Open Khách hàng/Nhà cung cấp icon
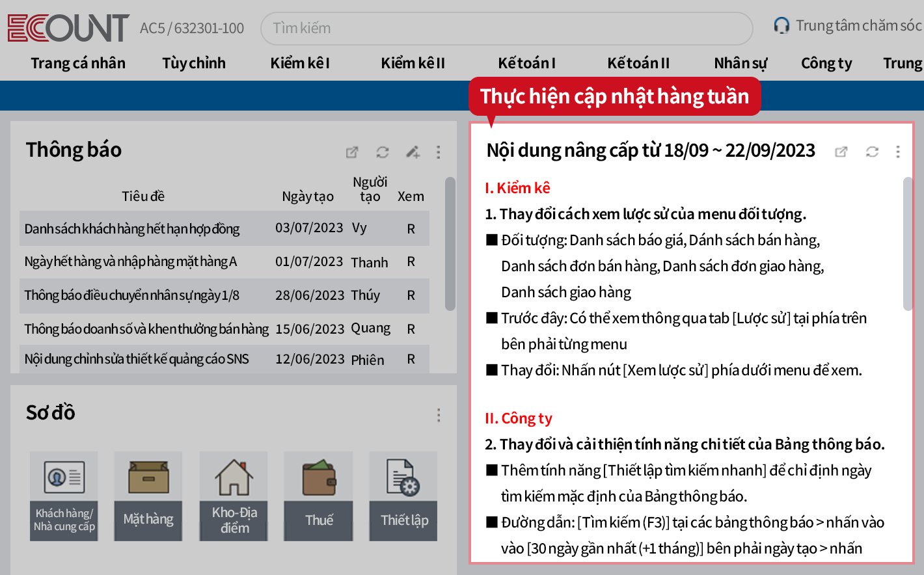 (x=64, y=477)
